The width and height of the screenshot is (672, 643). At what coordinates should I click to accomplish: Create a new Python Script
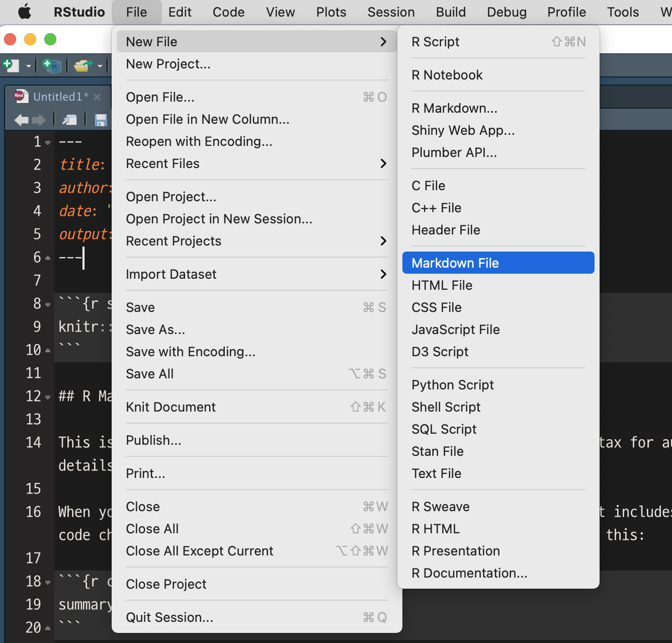(x=498, y=385)
